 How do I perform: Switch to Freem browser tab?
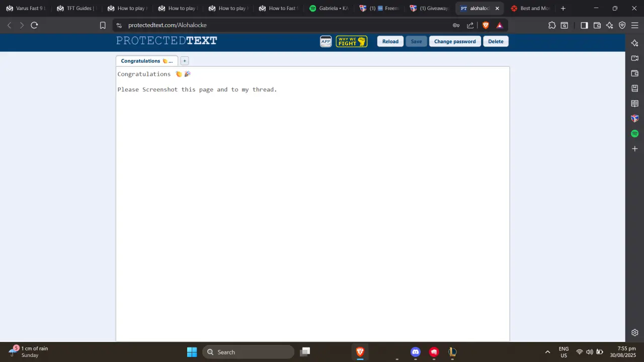(x=378, y=8)
